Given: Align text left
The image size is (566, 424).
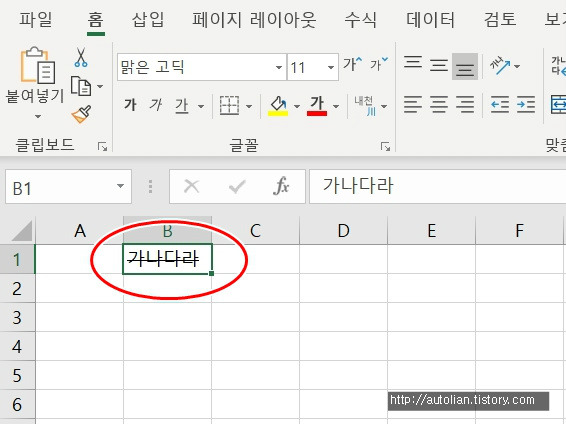Looking at the screenshot, I should point(413,105).
